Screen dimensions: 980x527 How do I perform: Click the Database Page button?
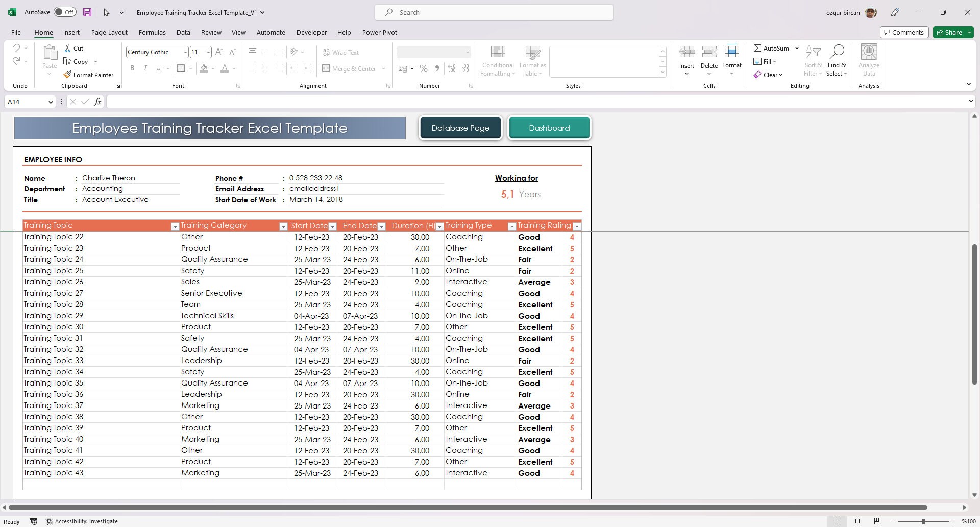tap(460, 128)
